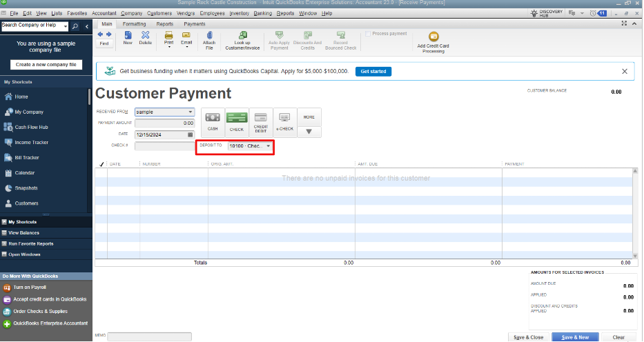Viewport: 644px width, 342px height.
Task: Switch to the Reports ribbon tab
Action: click(165, 24)
